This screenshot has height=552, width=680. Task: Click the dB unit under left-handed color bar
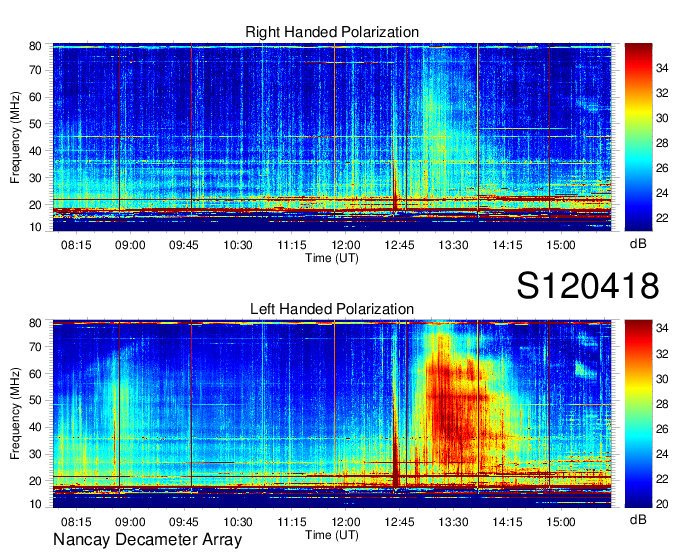pos(638,519)
